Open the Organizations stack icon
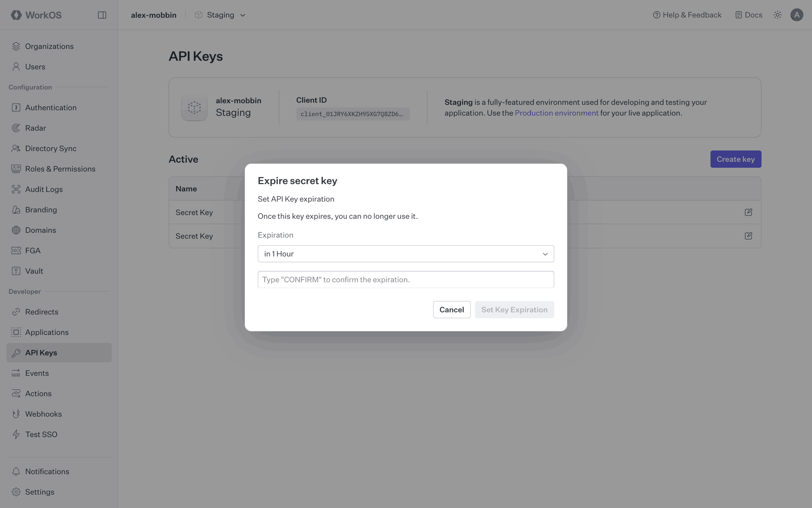This screenshot has height=508, width=812. pos(16,46)
